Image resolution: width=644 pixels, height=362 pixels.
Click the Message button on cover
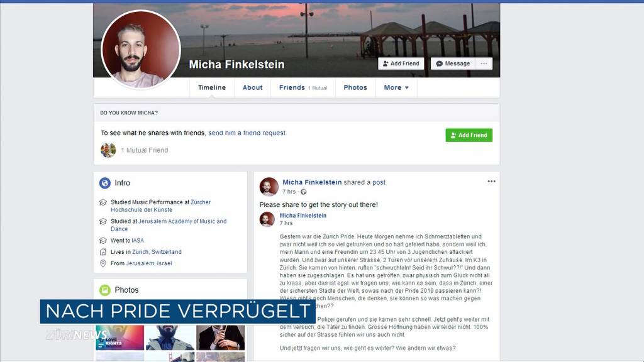453,63
